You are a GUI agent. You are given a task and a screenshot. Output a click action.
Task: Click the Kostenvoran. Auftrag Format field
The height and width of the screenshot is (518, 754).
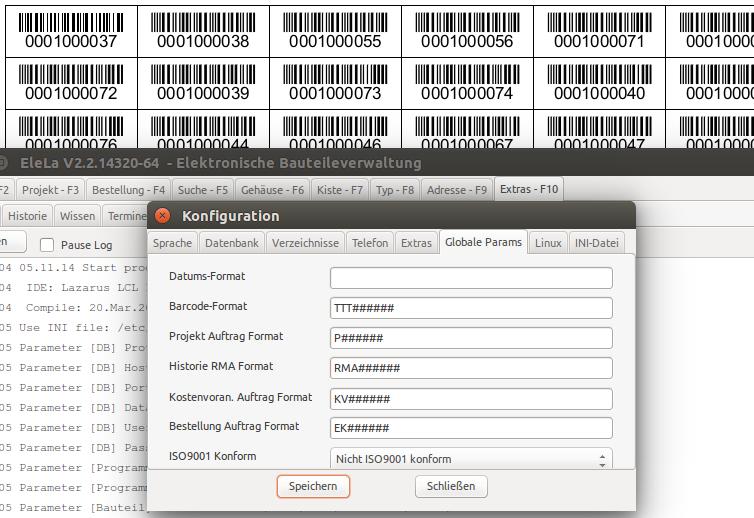[x=471, y=399]
